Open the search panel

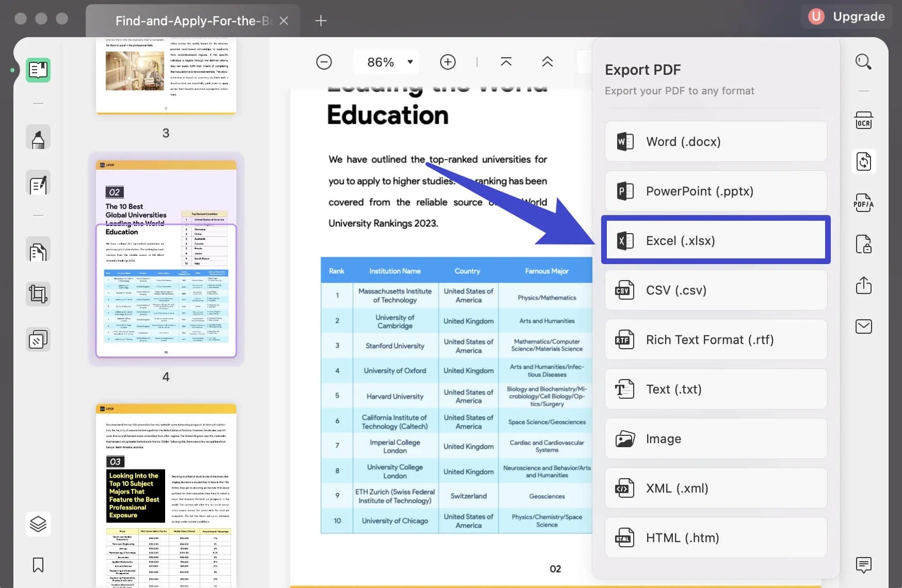[864, 61]
